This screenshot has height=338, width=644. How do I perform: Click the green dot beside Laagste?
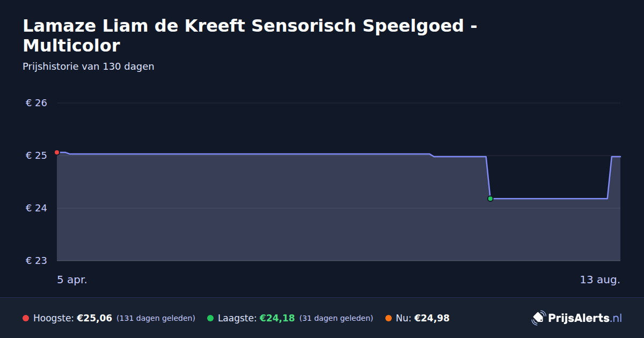coord(210,318)
